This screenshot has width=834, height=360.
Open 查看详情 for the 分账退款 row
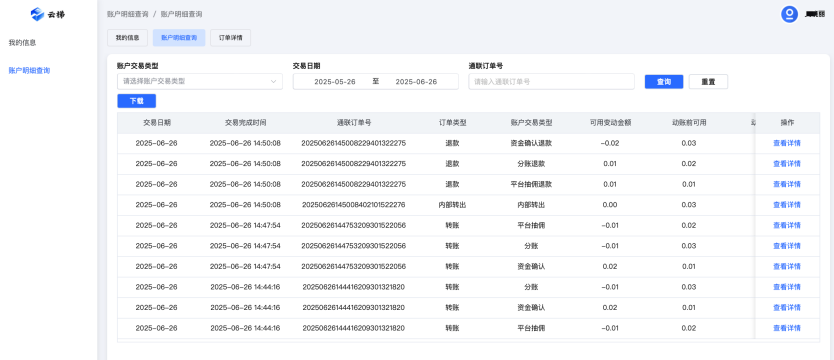coord(787,163)
